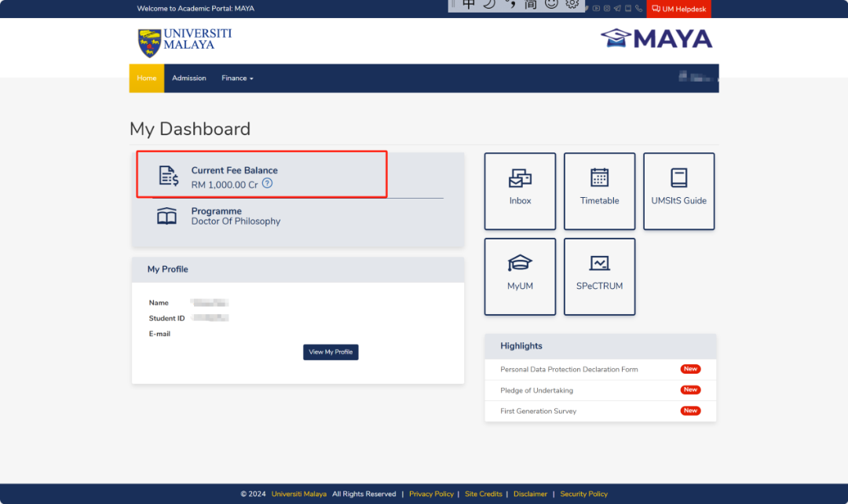Open the Disclaimer footer link
The image size is (848, 504).
click(x=530, y=494)
